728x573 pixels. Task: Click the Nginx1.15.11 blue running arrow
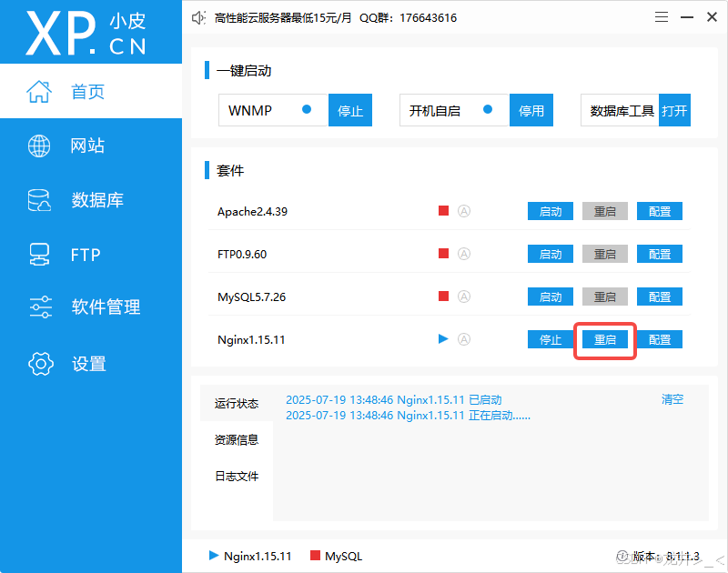[443, 339]
